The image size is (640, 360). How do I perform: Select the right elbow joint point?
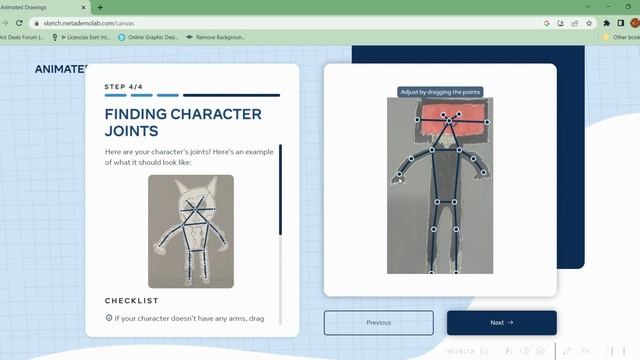pyautogui.click(x=473, y=158)
